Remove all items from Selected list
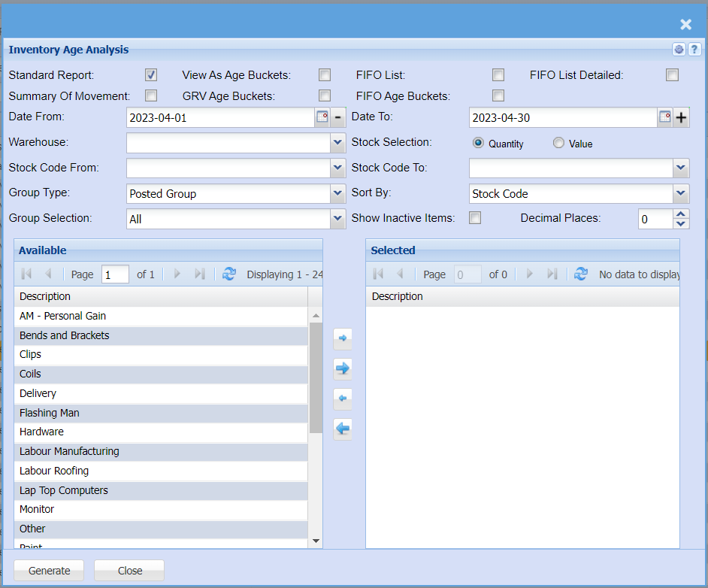The height and width of the screenshot is (588, 708). click(x=343, y=429)
